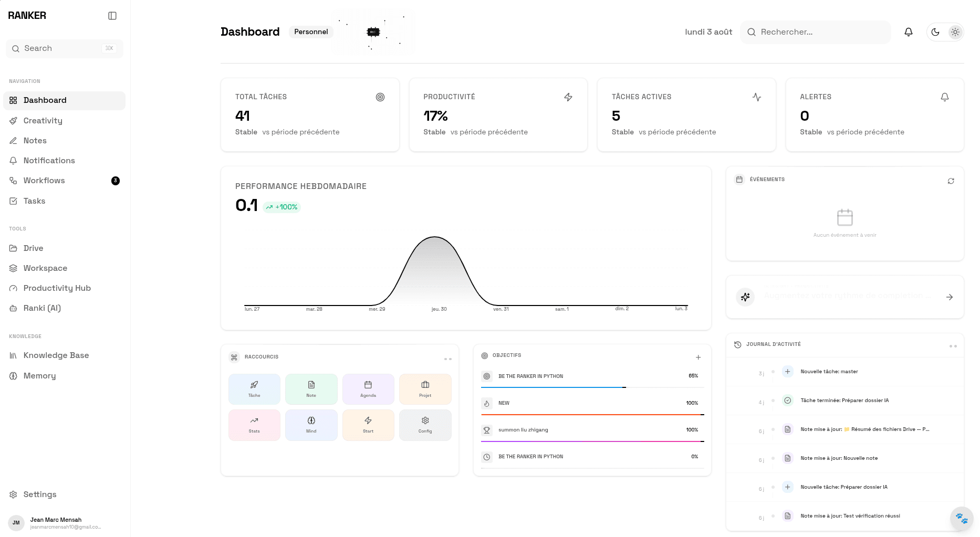The image size is (980, 537).
Task: Open the Projet shortcut
Action: tap(425, 389)
